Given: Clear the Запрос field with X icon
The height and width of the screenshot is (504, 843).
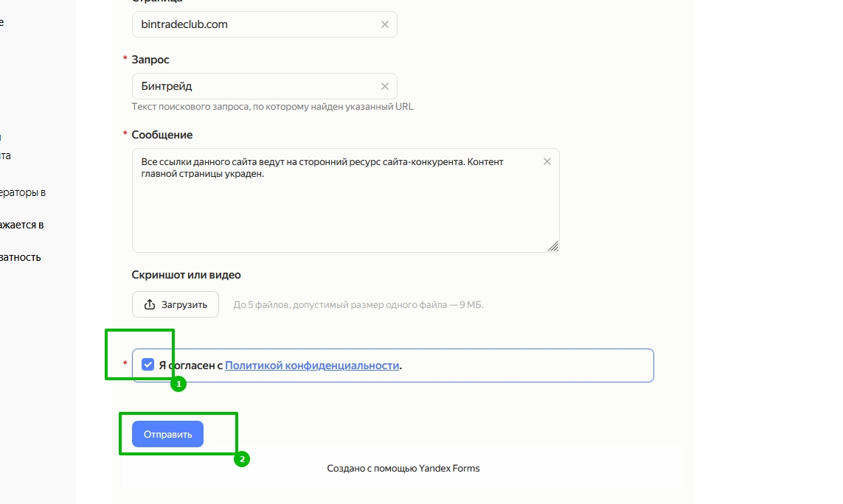Looking at the screenshot, I should coord(384,86).
